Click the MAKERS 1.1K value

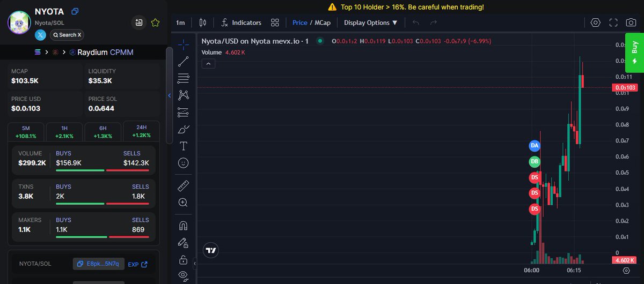25,229
